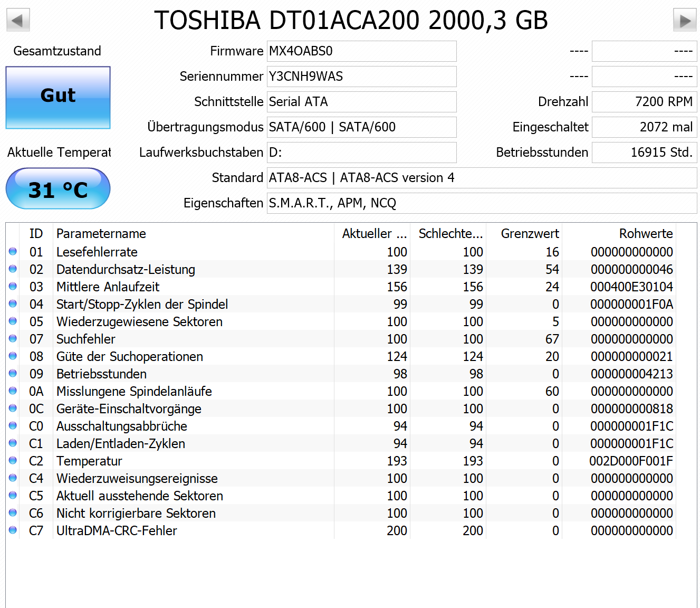Click the Laufwerksbuchstaben field D:
This screenshot has width=700, height=608.
(361, 153)
